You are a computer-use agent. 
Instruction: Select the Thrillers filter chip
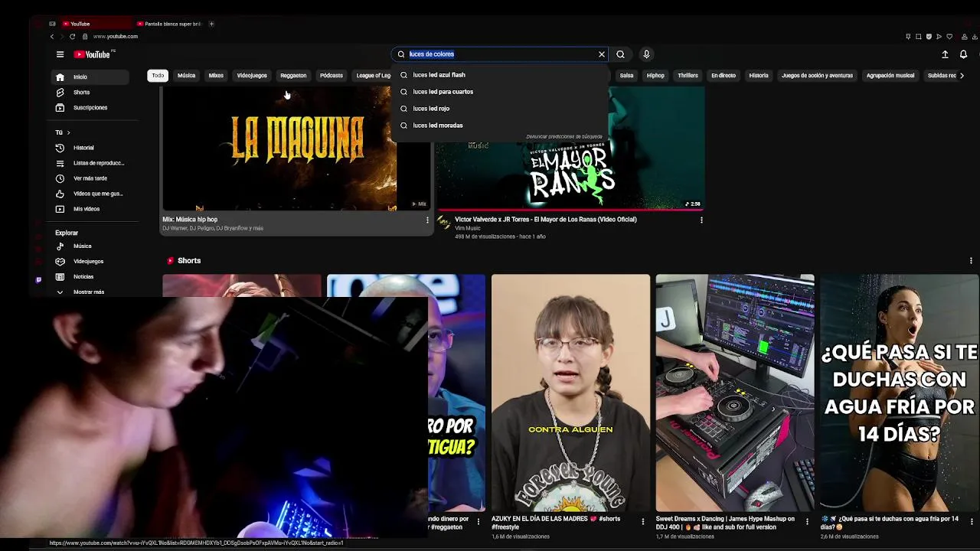click(688, 76)
